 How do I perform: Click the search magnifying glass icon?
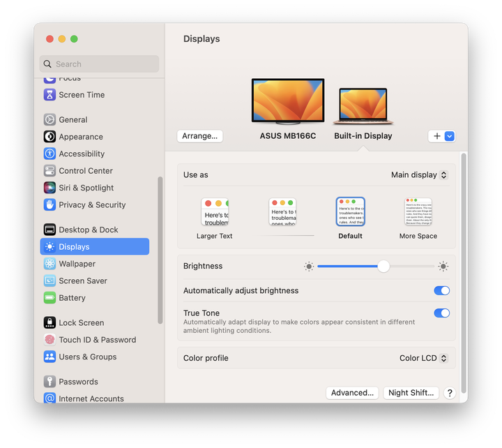pyautogui.click(x=47, y=64)
